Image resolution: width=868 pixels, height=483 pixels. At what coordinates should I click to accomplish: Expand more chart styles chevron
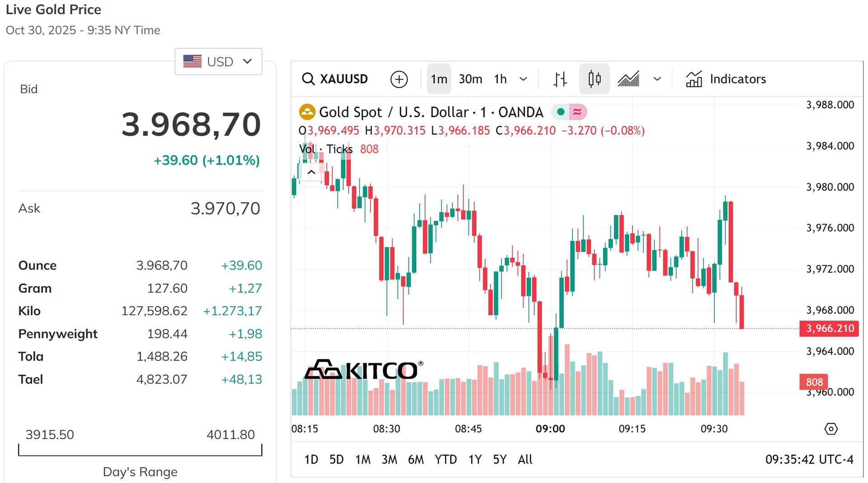point(657,79)
